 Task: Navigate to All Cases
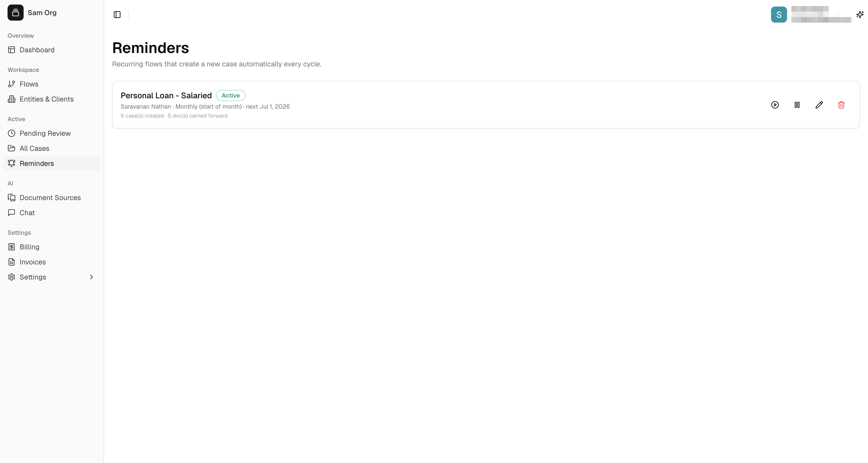coord(52,148)
